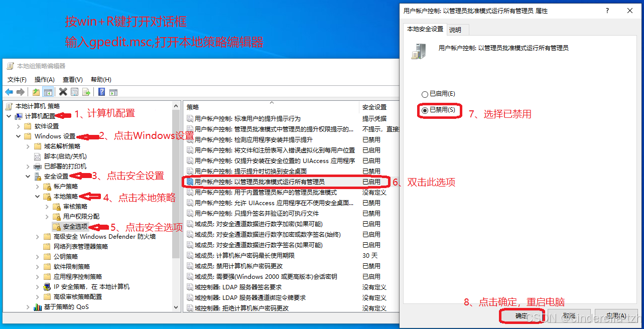Click the 脚本(启动/关机) script icon
The image size is (644, 329).
point(38,156)
